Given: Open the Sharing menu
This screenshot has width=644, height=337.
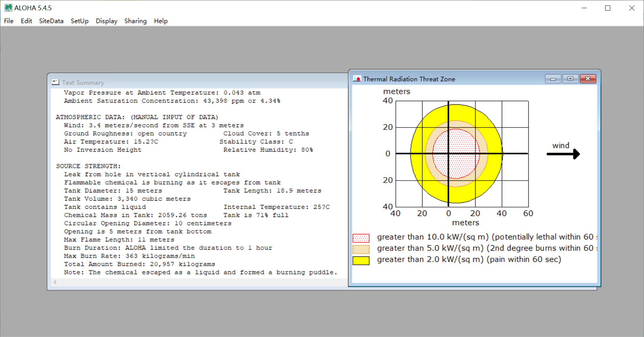Looking at the screenshot, I should point(135,21).
